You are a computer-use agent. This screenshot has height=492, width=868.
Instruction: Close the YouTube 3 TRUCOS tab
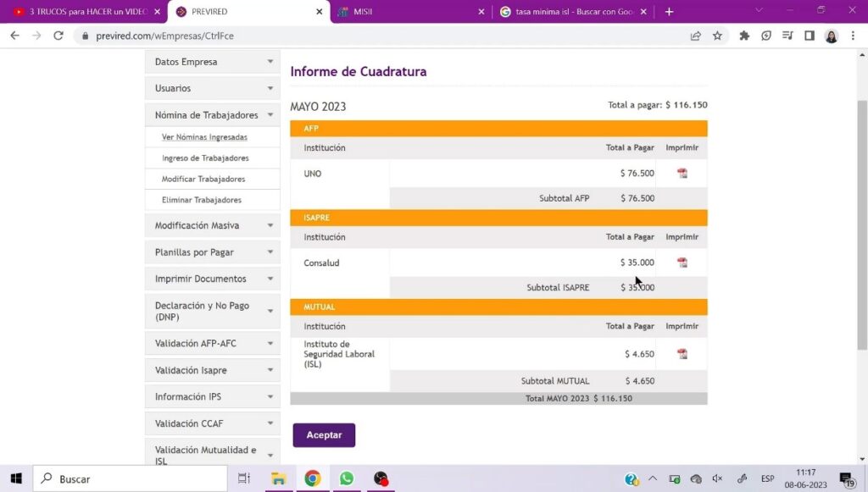[x=157, y=12]
